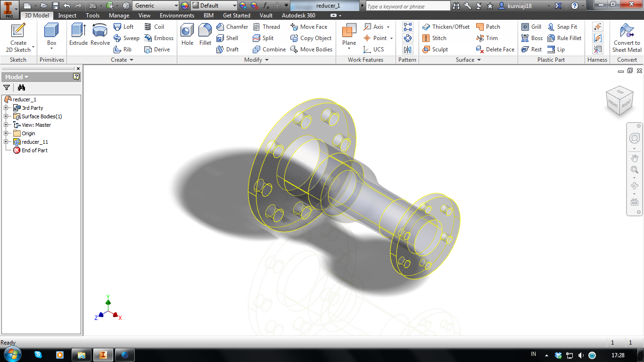This screenshot has height=362, width=644.
Task: Click the Delete Face tool
Action: click(495, 49)
